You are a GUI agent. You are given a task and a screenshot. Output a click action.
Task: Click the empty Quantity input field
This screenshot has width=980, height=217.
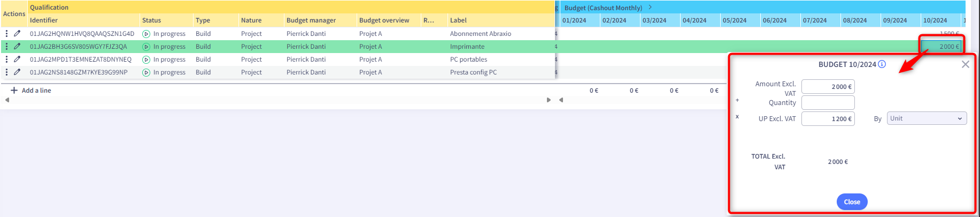click(828, 102)
